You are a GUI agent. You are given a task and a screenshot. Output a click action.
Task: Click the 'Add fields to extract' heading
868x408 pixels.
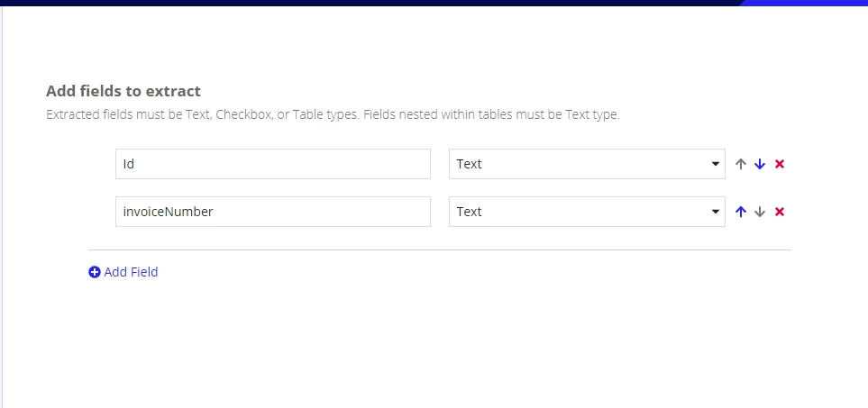tap(123, 91)
